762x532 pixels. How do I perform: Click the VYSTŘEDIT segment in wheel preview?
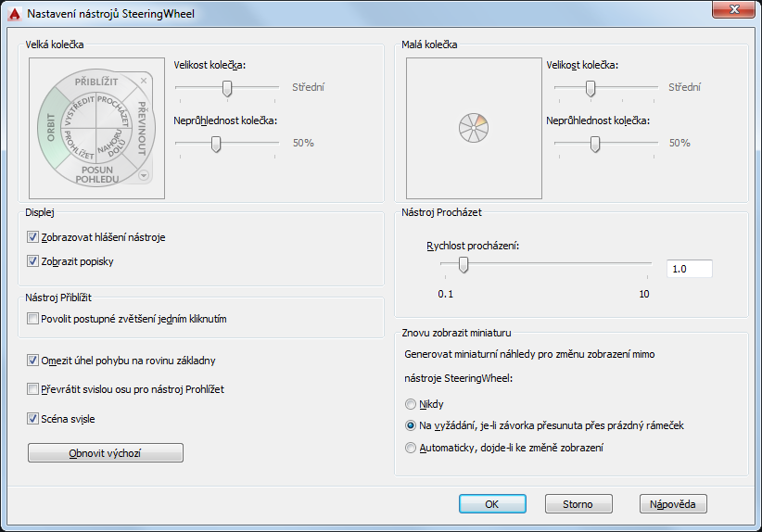[79, 109]
